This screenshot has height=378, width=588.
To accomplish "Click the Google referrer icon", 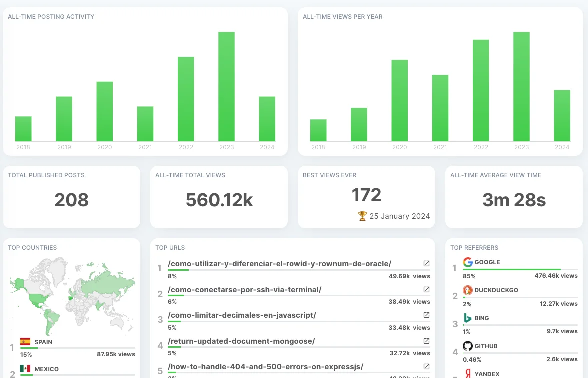I will pos(467,262).
